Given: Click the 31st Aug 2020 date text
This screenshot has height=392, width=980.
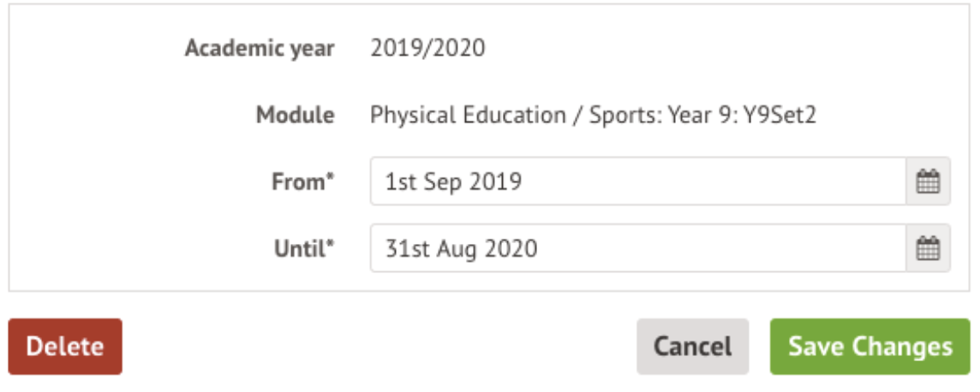Looking at the screenshot, I should click(x=462, y=248).
